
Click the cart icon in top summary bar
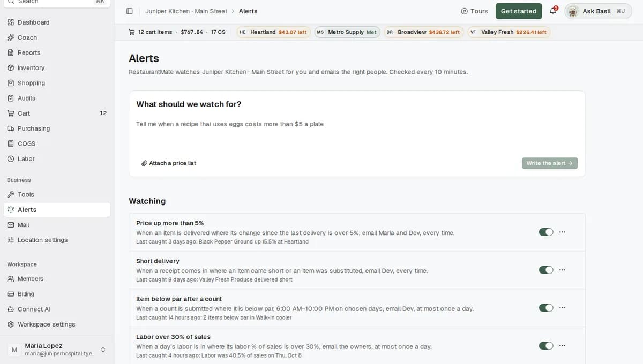coord(132,32)
